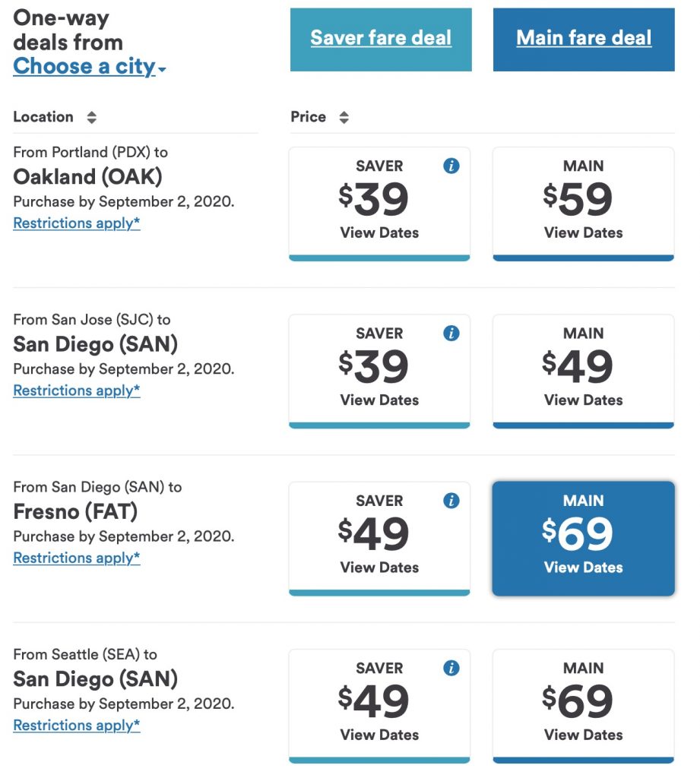
Task: Click info icon on Seattle–San Diego saver fare
Action: (451, 668)
